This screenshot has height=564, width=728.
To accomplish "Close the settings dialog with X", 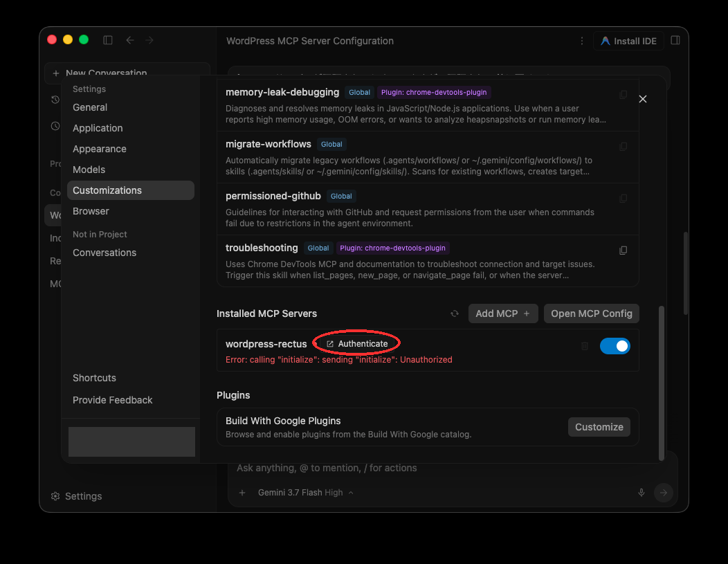I will click(643, 99).
